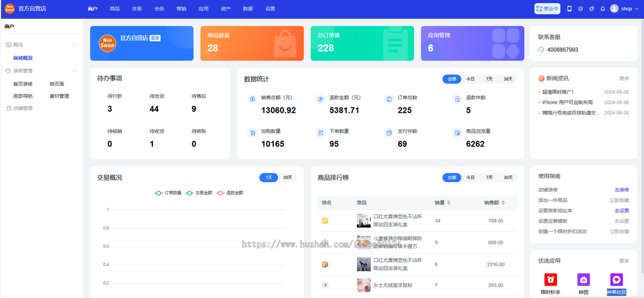Click the 加购数量 cart icon
The width and height of the screenshot is (644, 298).
pos(252,133)
